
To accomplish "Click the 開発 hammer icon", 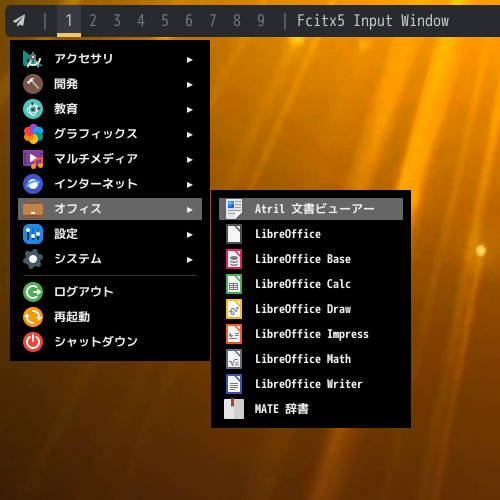I will tap(33, 84).
